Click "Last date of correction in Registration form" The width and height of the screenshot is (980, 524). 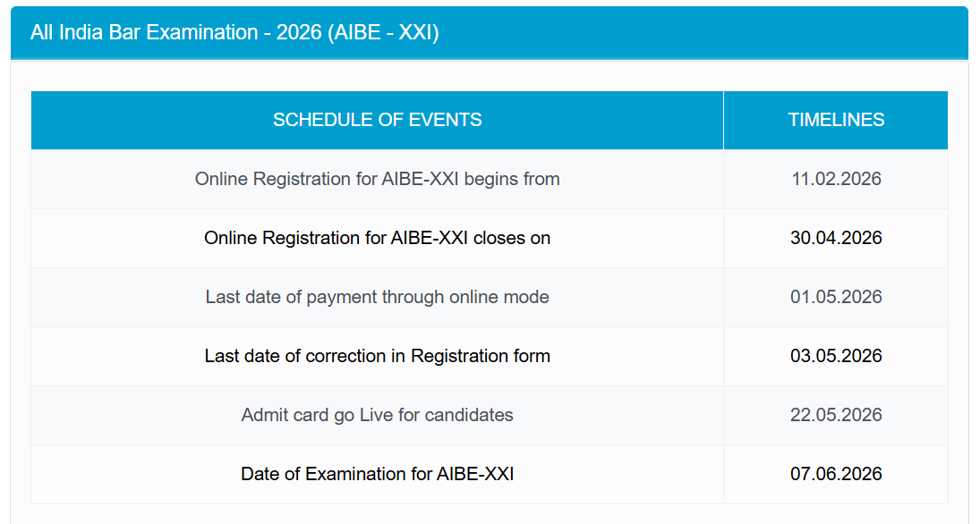[377, 356]
